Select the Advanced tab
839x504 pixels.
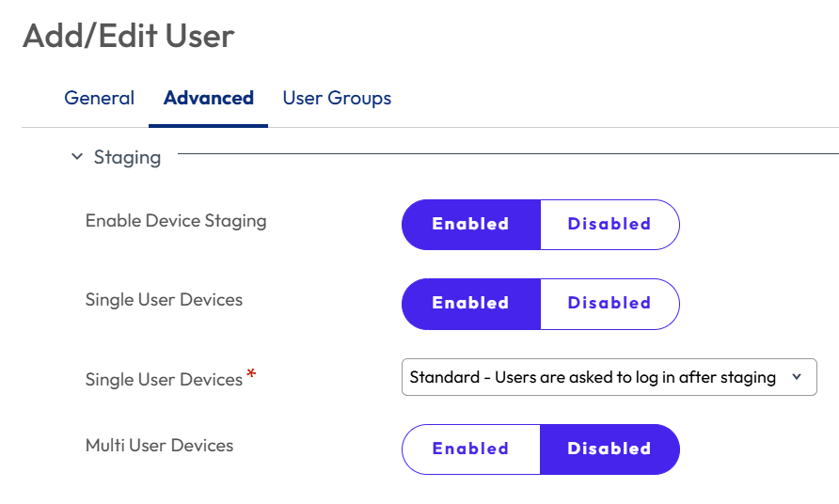[x=208, y=98]
